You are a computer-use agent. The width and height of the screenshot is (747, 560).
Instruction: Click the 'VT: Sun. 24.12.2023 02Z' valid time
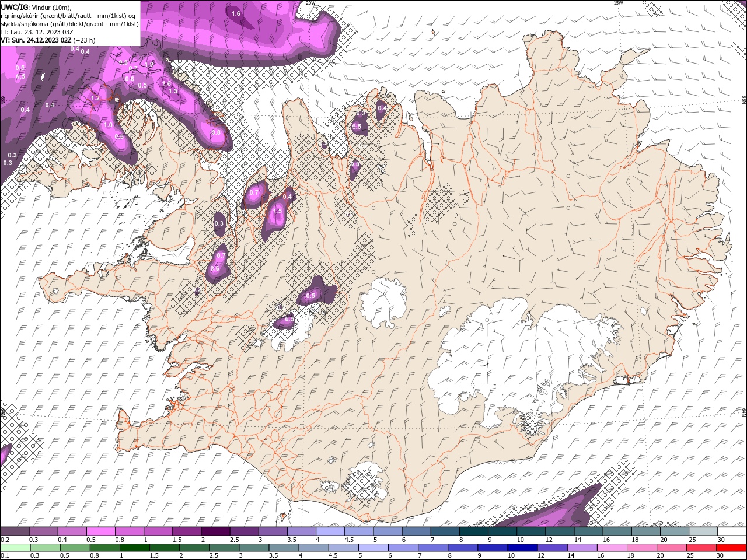tap(36, 40)
